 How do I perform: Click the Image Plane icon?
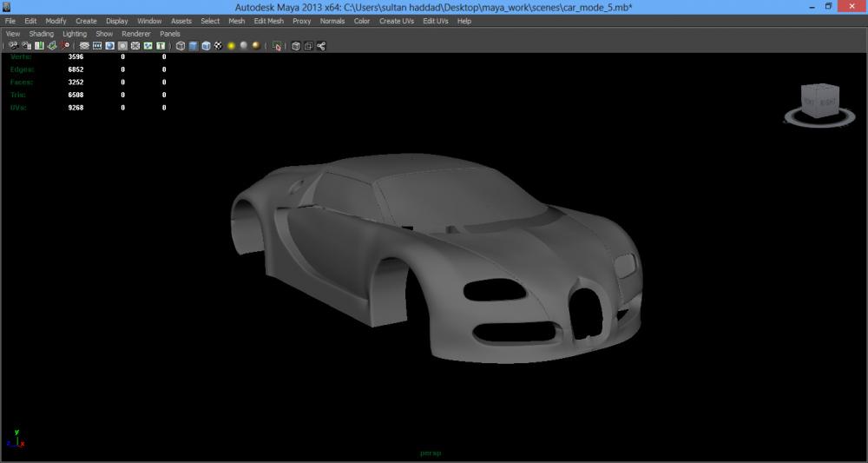pos(52,46)
